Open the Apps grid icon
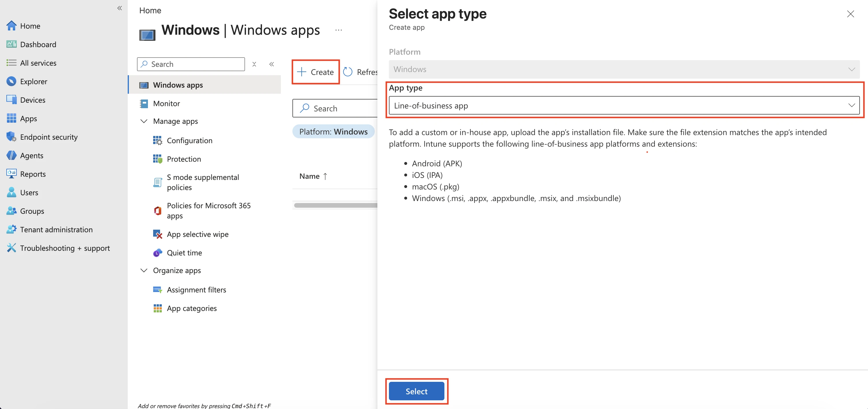 (x=12, y=118)
